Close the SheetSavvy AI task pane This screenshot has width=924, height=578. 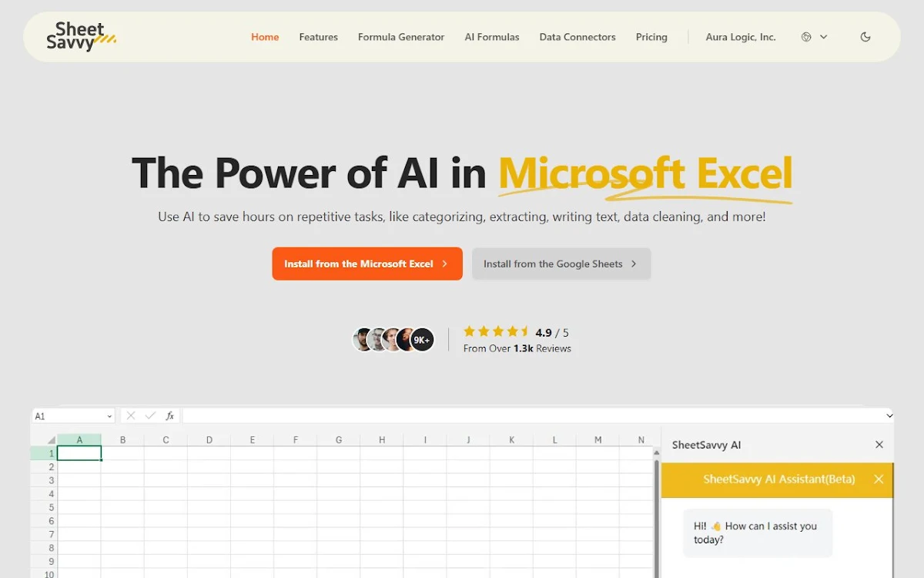(x=879, y=445)
